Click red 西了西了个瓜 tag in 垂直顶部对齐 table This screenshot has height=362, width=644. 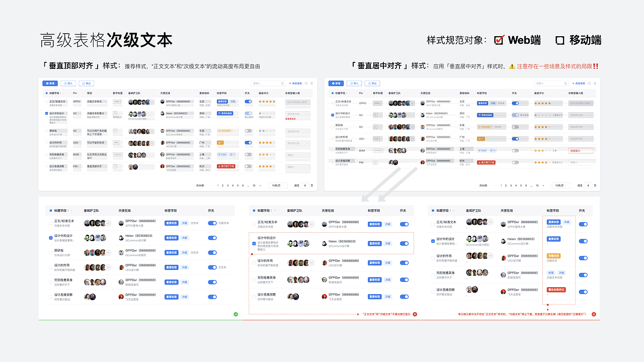226,166
